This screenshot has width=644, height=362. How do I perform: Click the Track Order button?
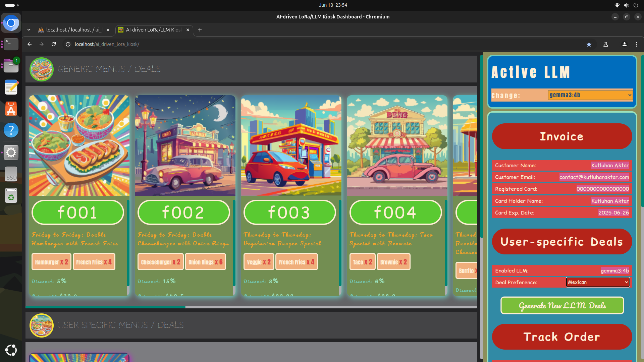coord(562,337)
